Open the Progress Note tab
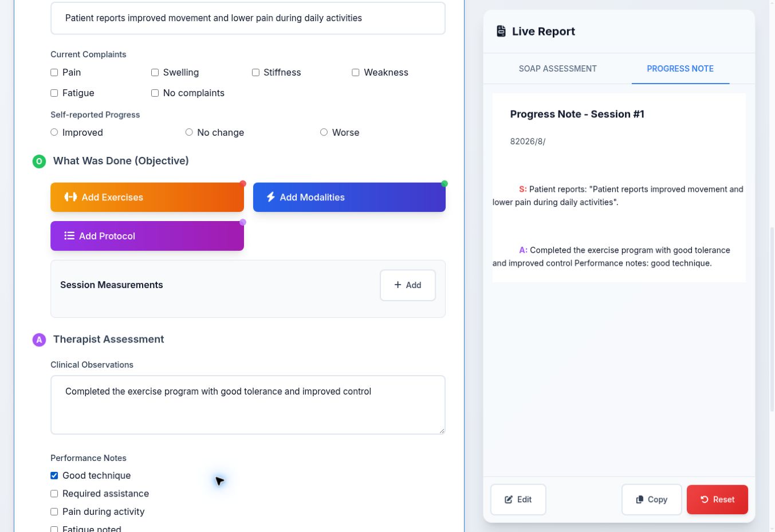The height and width of the screenshot is (532, 775). (x=680, y=69)
